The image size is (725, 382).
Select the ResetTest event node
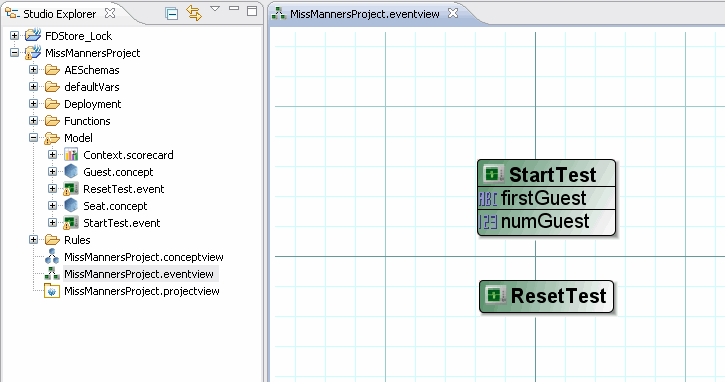pyautogui.click(x=547, y=296)
